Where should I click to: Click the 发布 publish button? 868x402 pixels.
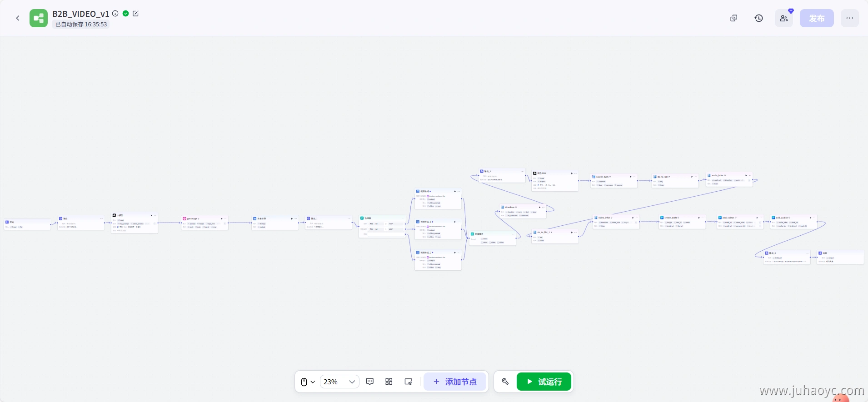[816, 18]
